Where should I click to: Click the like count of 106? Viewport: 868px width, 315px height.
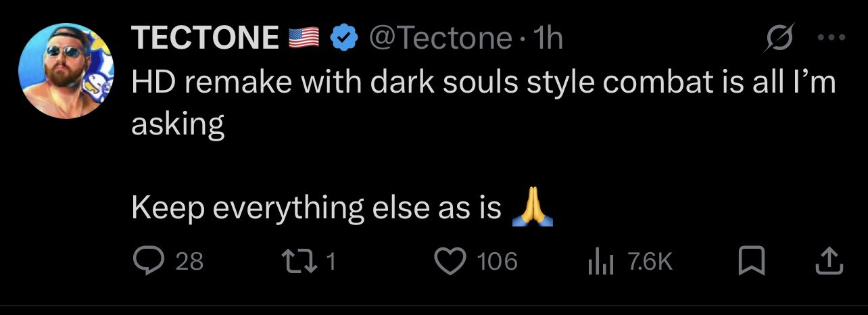[x=497, y=261]
